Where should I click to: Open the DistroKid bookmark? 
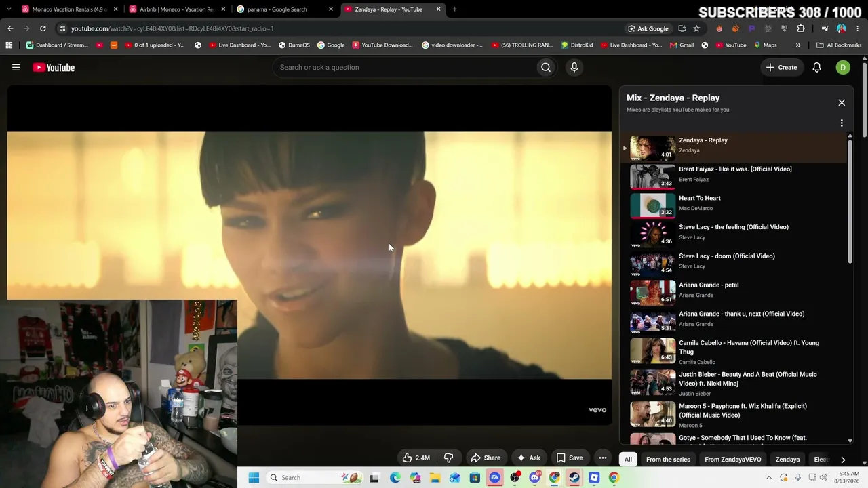[577, 45]
